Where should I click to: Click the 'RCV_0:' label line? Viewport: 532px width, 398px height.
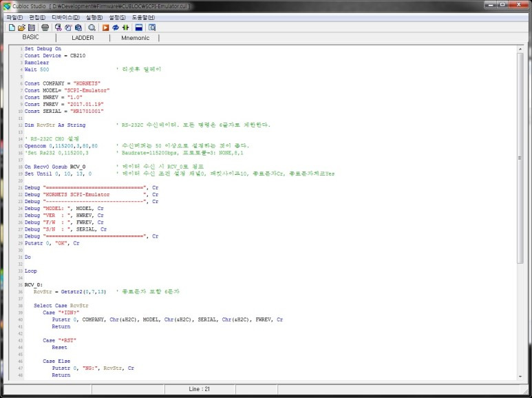tap(34, 285)
